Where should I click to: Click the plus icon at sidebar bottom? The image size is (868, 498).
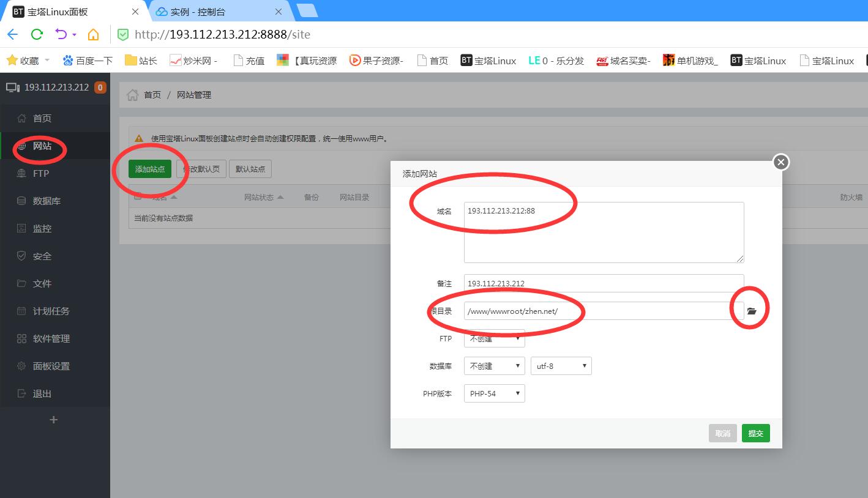point(53,420)
